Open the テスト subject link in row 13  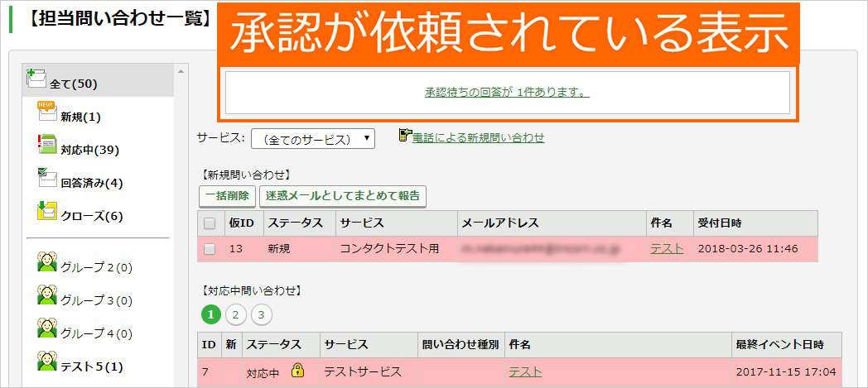(667, 249)
